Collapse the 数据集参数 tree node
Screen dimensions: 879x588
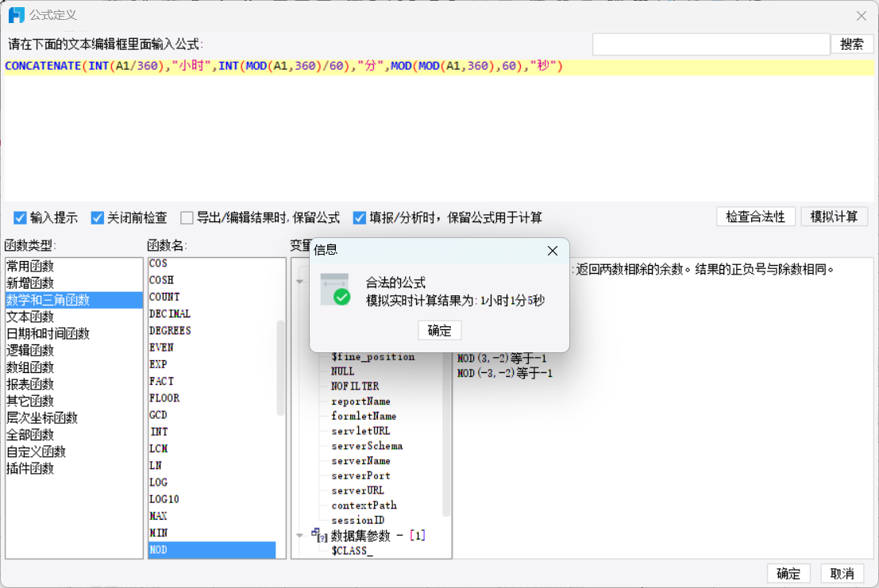point(300,536)
